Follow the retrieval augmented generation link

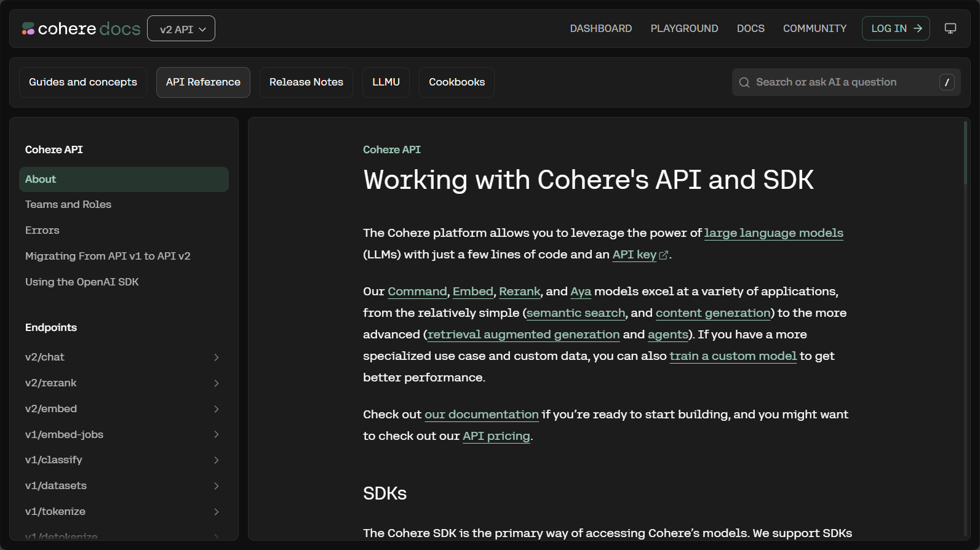524,335
